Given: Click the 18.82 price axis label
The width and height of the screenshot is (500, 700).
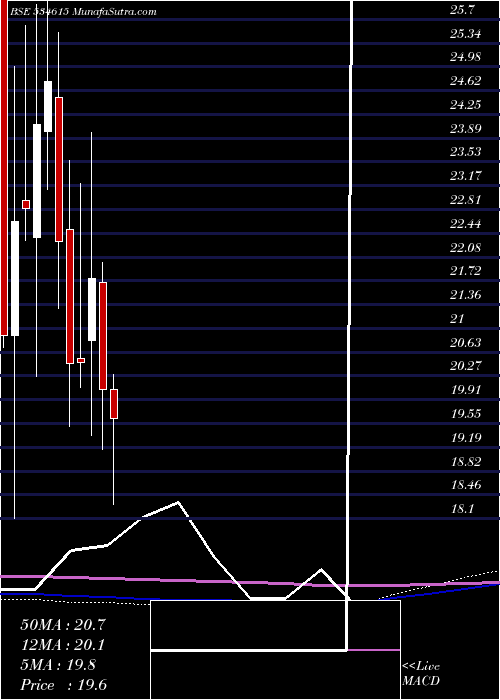Looking at the screenshot, I should [x=466, y=462].
